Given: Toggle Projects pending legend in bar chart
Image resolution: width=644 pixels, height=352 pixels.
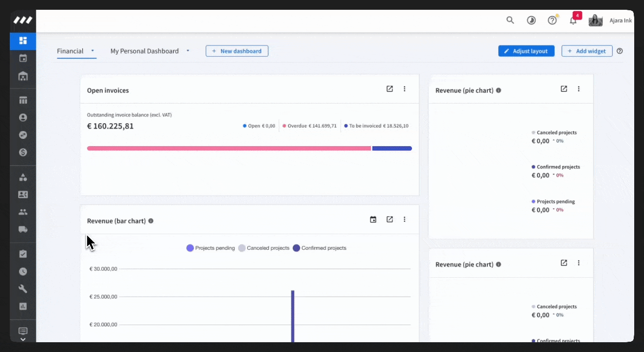Looking at the screenshot, I should 210,248.
